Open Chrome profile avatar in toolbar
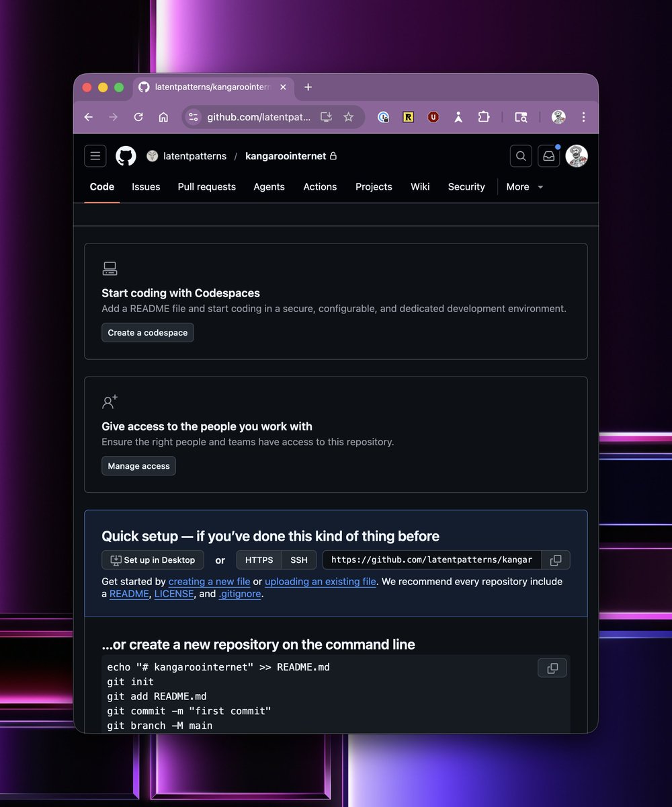 click(x=558, y=117)
